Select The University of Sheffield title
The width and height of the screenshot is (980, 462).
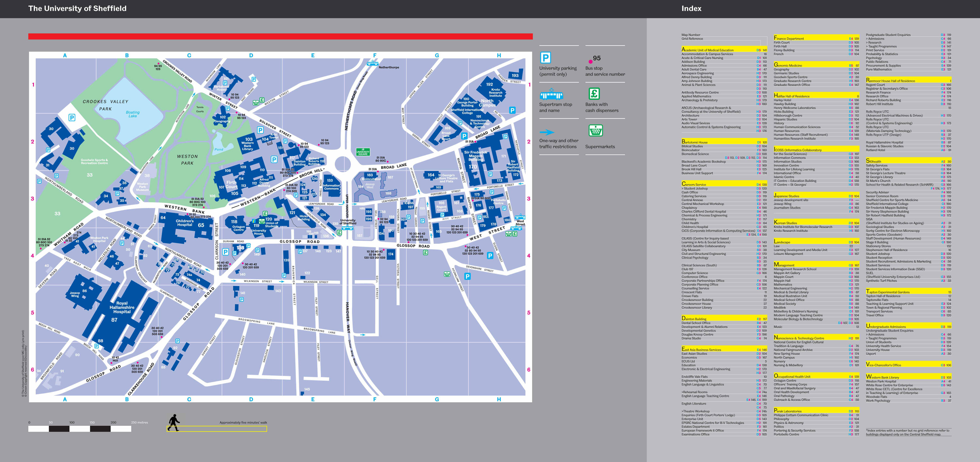tap(77, 9)
